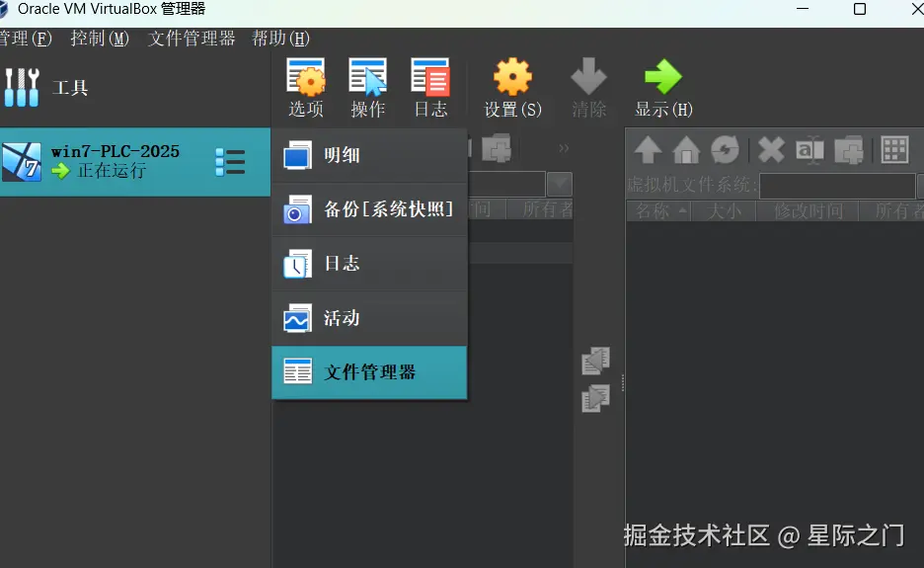
Task: Open the 控制(M) menu
Action: click(x=100, y=39)
